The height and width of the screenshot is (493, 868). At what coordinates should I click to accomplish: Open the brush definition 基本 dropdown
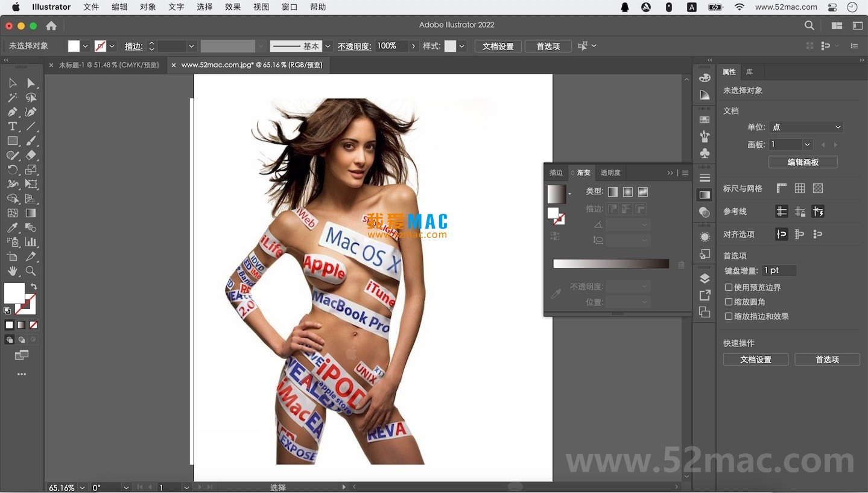[328, 46]
